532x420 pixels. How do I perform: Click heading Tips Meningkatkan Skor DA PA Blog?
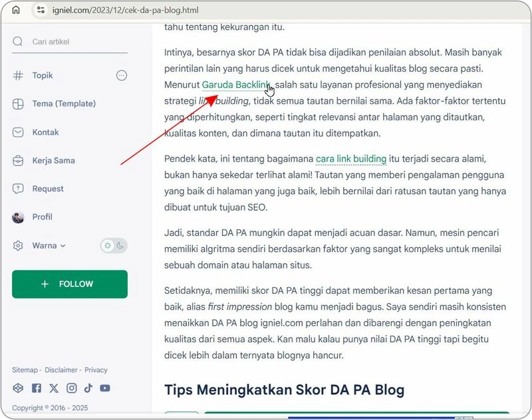[x=285, y=390]
